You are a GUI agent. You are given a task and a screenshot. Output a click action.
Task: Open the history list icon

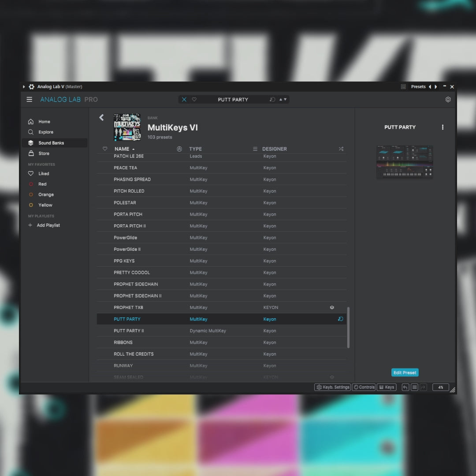point(414,387)
